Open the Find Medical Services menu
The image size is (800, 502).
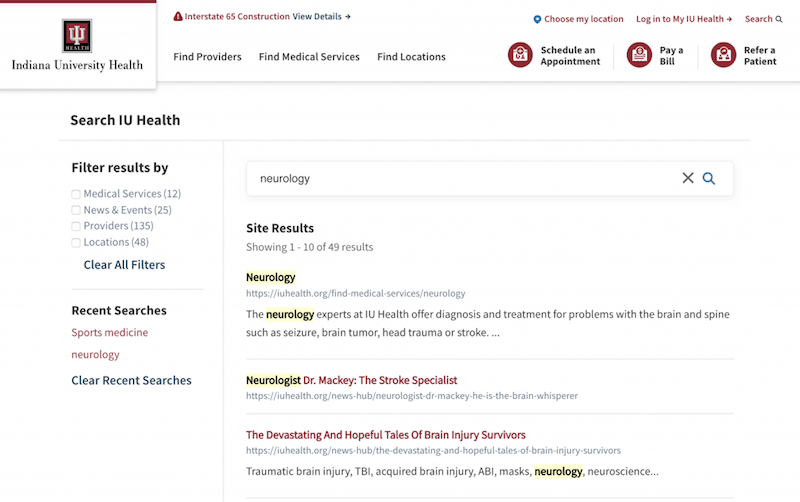click(x=309, y=57)
